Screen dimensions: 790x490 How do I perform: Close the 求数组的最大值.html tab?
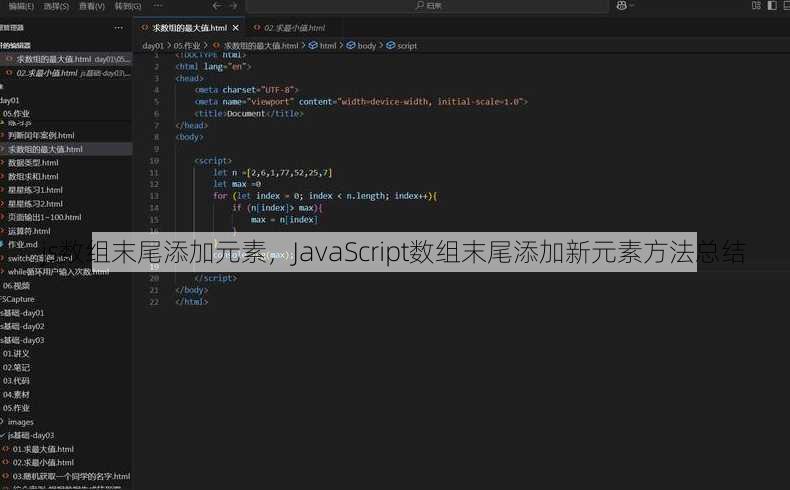point(235,28)
